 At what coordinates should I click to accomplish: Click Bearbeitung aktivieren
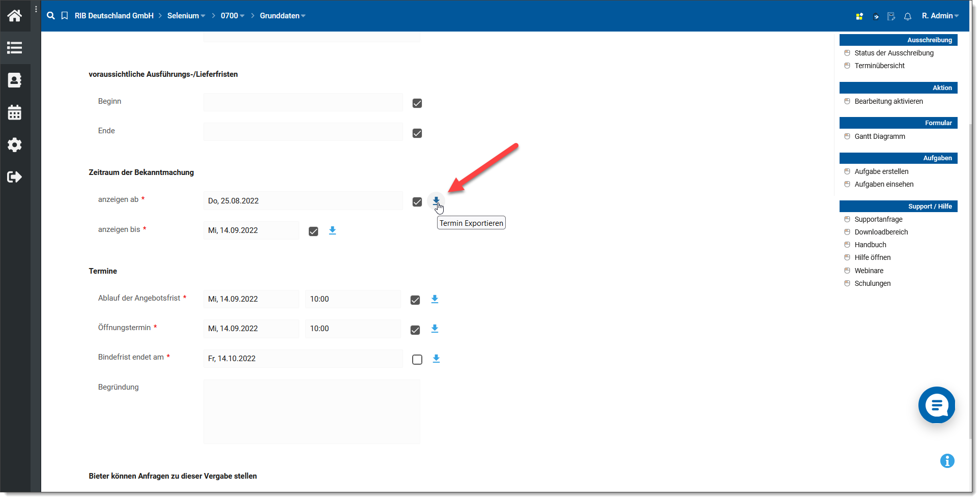[x=888, y=101]
